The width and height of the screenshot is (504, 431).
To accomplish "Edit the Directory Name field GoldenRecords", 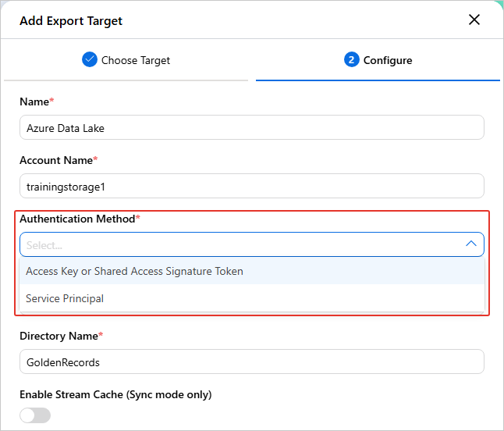I will tap(252, 362).
